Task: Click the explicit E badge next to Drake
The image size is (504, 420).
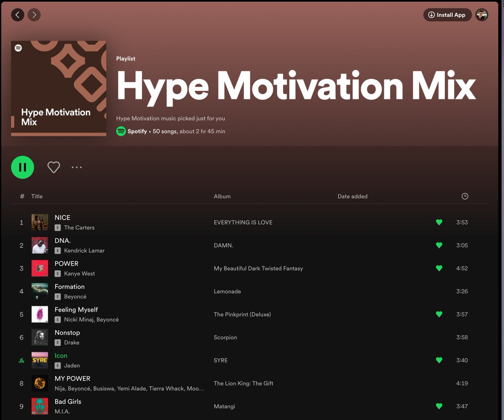Action: point(58,343)
